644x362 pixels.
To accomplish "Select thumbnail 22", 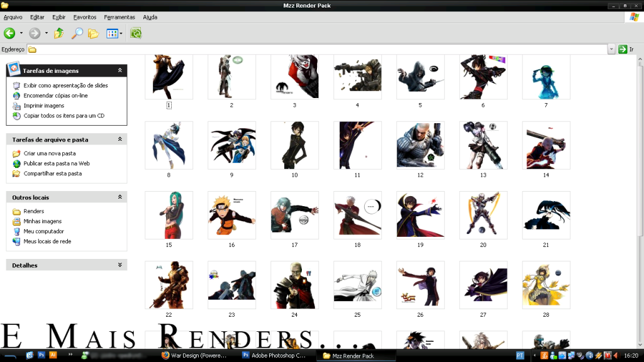I will 169,285.
